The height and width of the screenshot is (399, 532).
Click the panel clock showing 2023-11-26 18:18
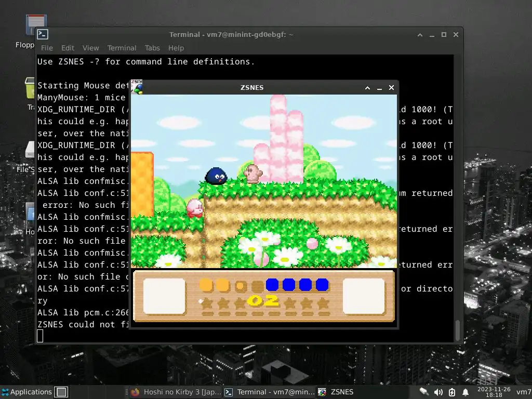click(494, 392)
